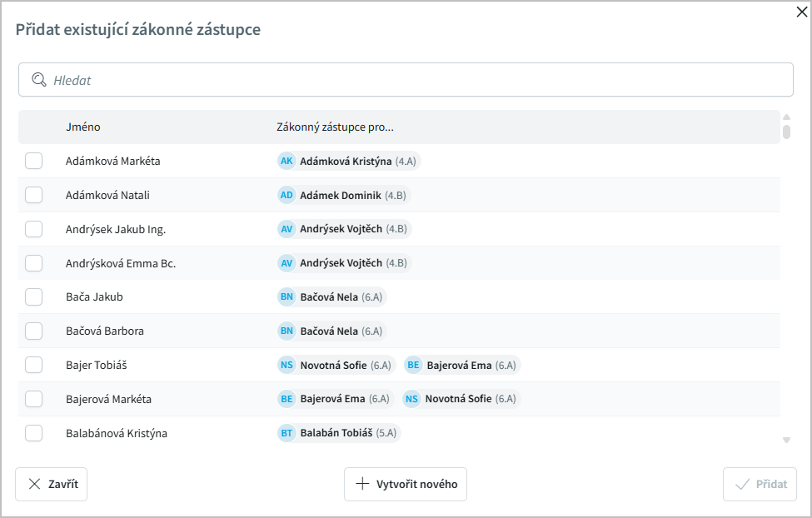The width and height of the screenshot is (812, 518).
Task: Tick the checkbox next to Bačová Barbora
Action: click(33, 331)
